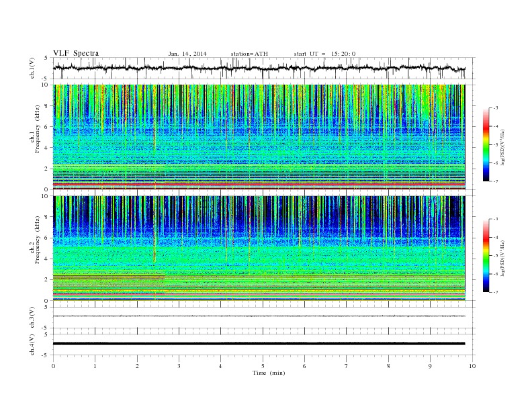Click time-axis tick label "2"
This screenshot has height=411, width=532.
(x=137, y=366)
